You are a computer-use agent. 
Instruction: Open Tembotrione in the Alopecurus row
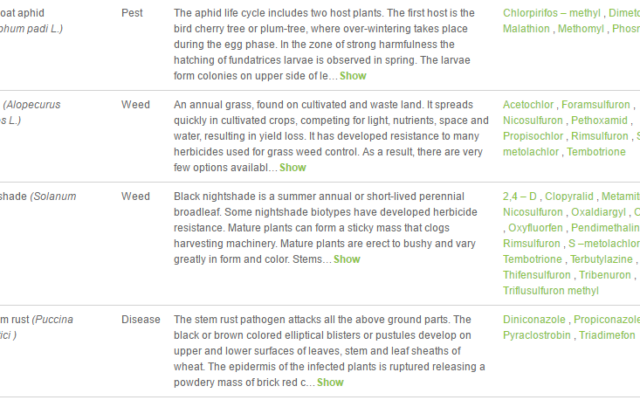click(596, 152)
